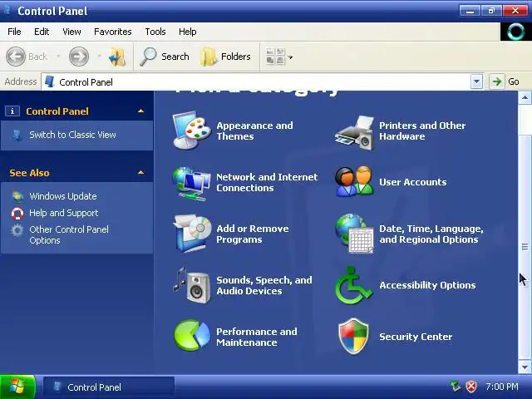
Task: Click the green Go arrow icon
Action: (x=497, y=81)
